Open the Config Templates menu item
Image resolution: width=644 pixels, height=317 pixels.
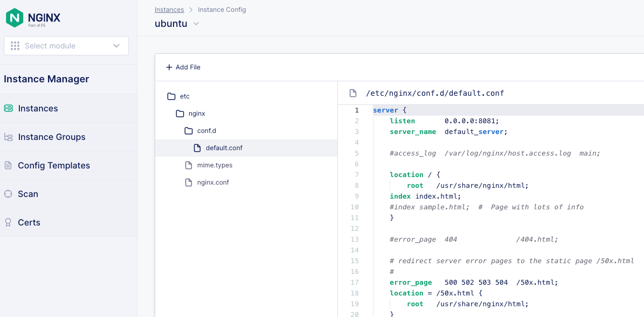(54, 165)
